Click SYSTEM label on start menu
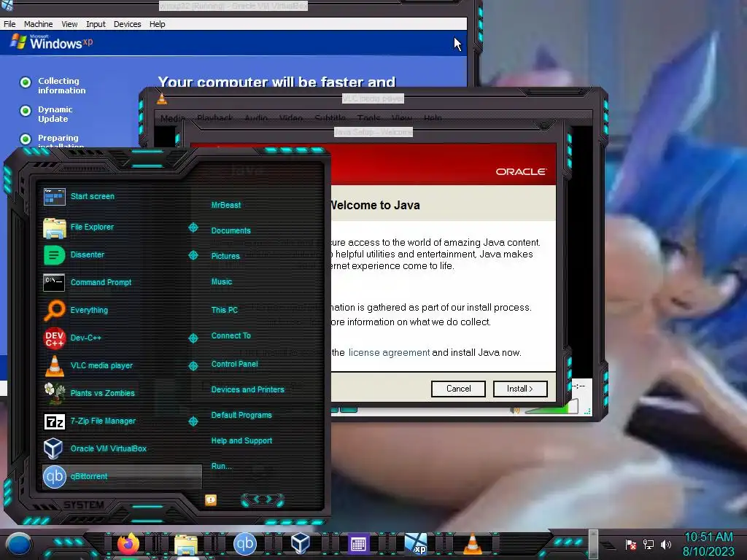Viewport: 747px width, 560px height. [84, 505]
